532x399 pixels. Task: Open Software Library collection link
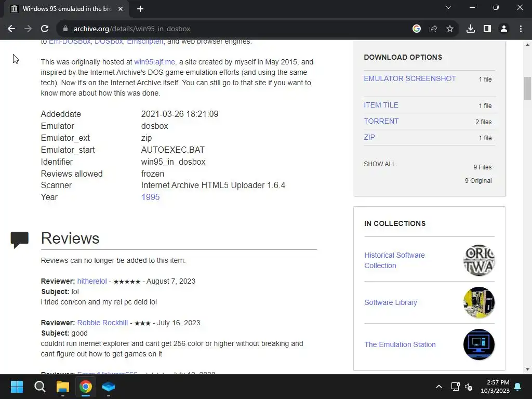391,303
